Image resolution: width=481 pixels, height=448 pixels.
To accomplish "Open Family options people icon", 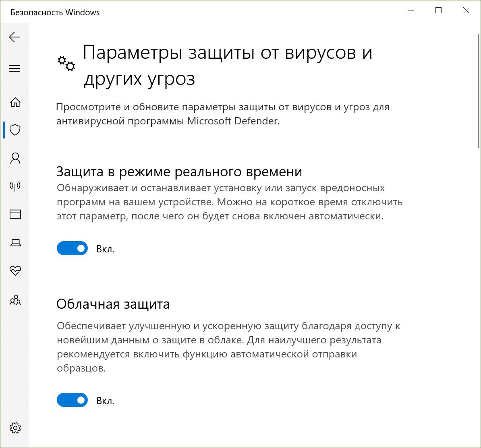I will tap(15, 300).
